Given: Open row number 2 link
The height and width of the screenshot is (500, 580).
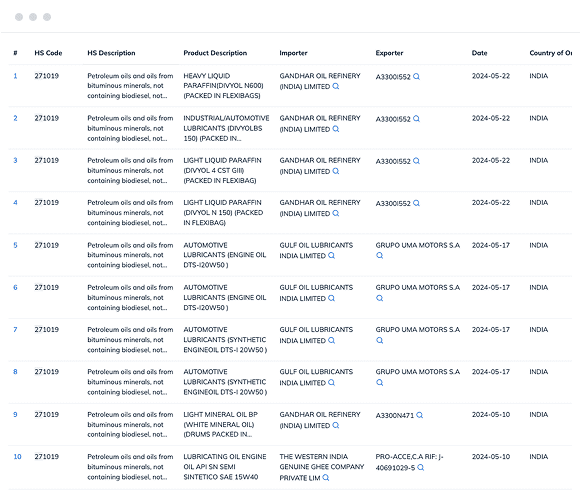Looking at the screenshot, I should point(16,118).
